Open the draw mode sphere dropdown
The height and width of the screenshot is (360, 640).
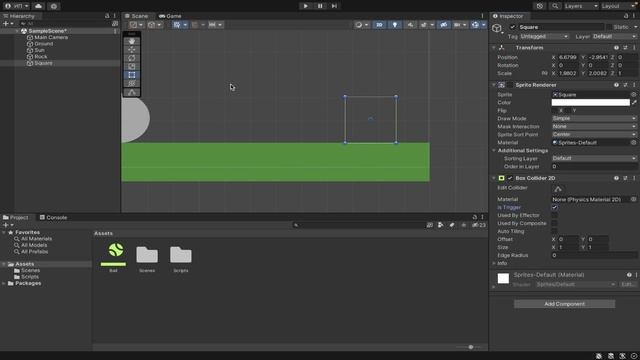point(361,25)
